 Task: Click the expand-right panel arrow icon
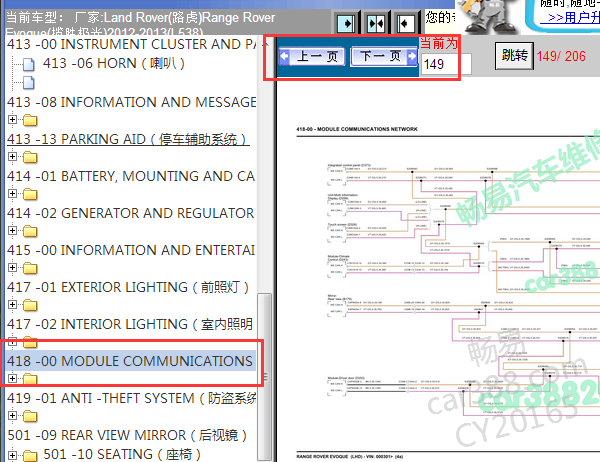coord(346,24)
